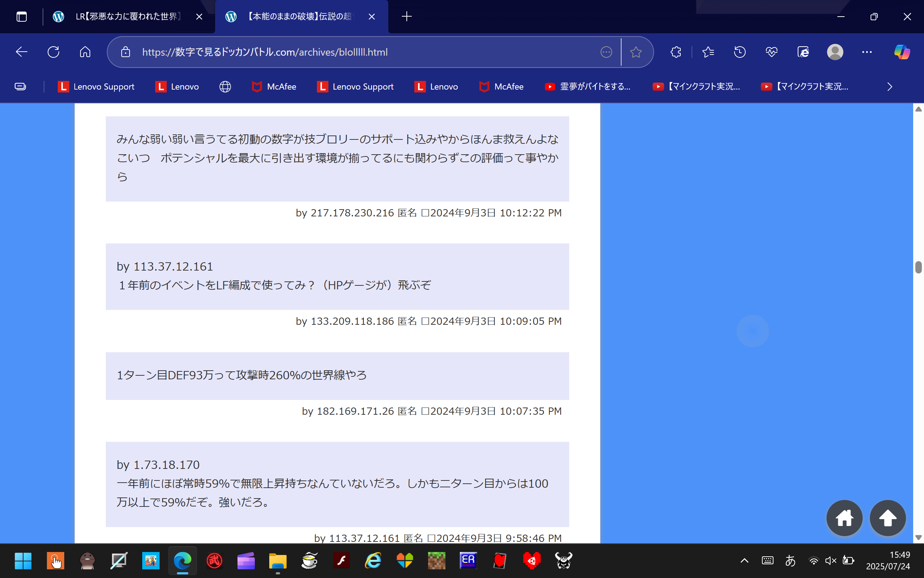
Task: Open the Internet Explorer taskbar icon
Action: tap(373, 561)
